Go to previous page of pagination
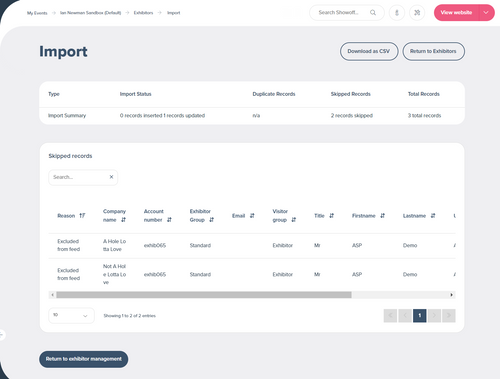 tap(405, 315)
